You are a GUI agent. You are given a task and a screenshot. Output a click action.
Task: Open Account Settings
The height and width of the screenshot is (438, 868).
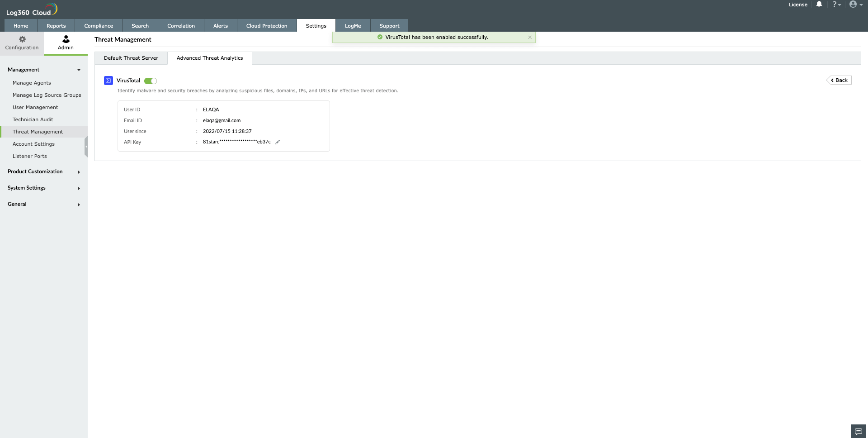(33, 144)
